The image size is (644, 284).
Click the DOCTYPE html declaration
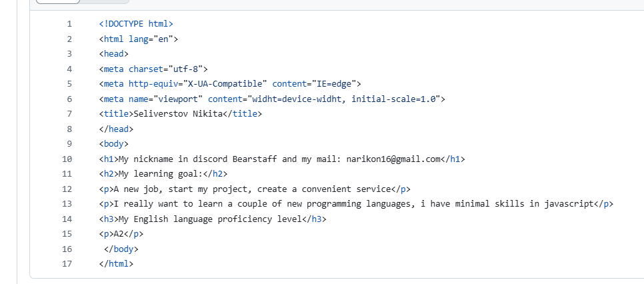pos(136,24)
